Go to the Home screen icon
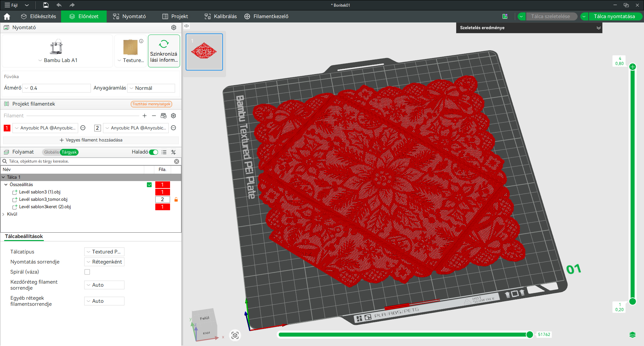 (x=7, y=16)
